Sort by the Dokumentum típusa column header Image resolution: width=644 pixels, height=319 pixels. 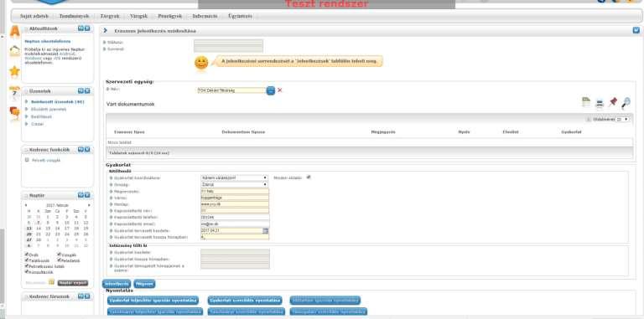pos(243,132)
